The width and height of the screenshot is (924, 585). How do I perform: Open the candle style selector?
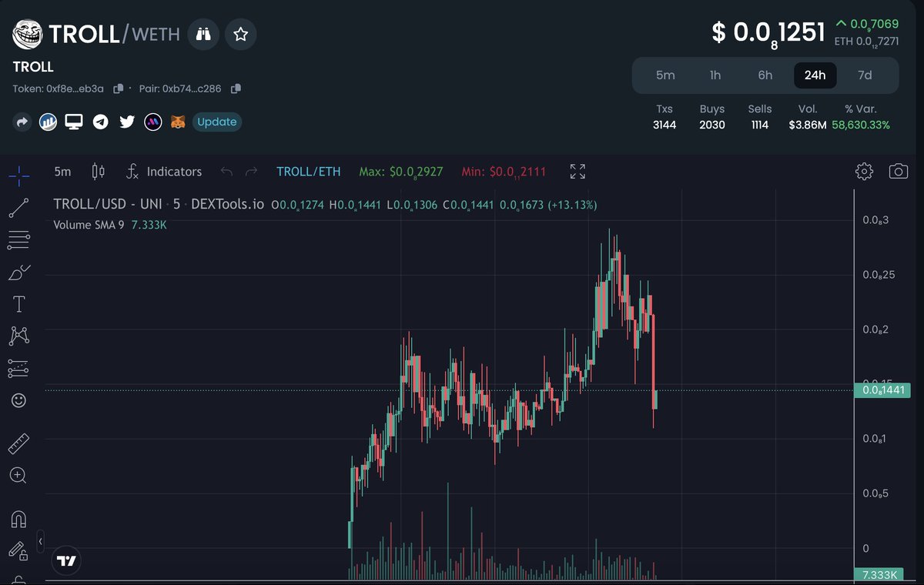pos(98,172)
